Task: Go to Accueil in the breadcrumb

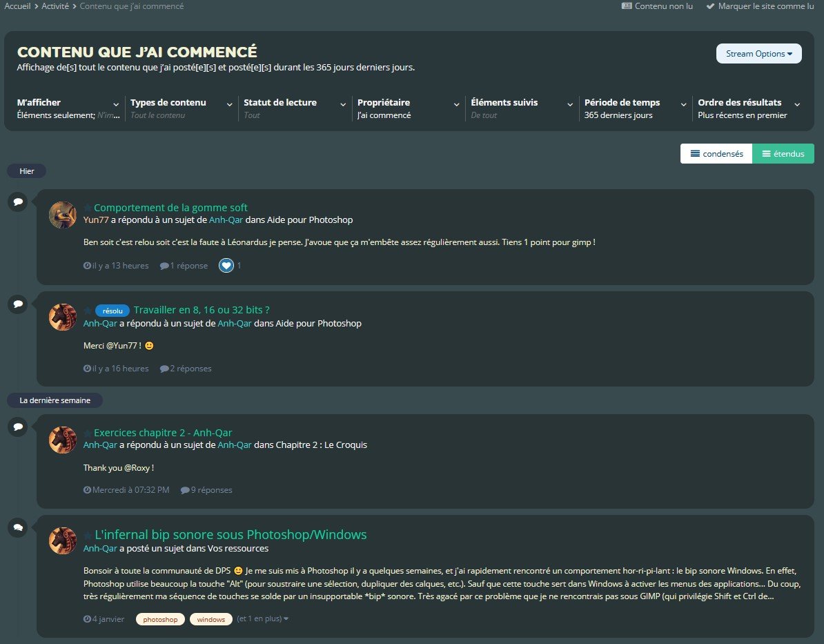Action: (17, 6)
